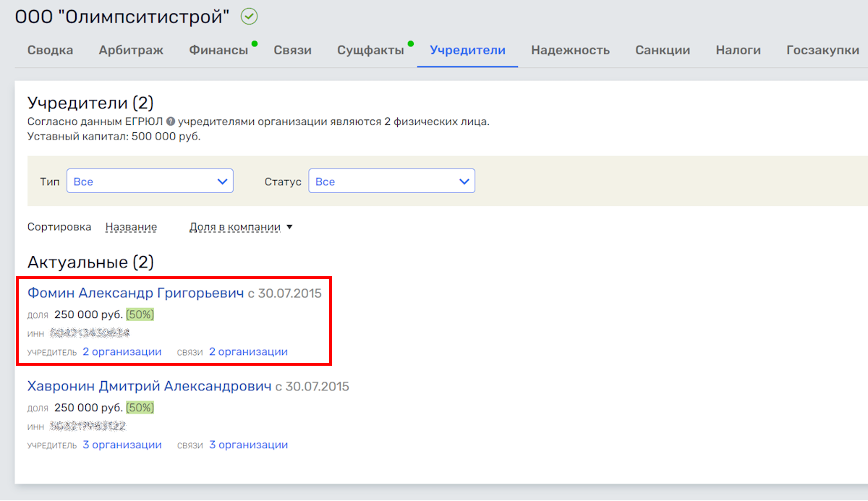
Task: Select the Связи tab
Action: (x=292, y=50)
